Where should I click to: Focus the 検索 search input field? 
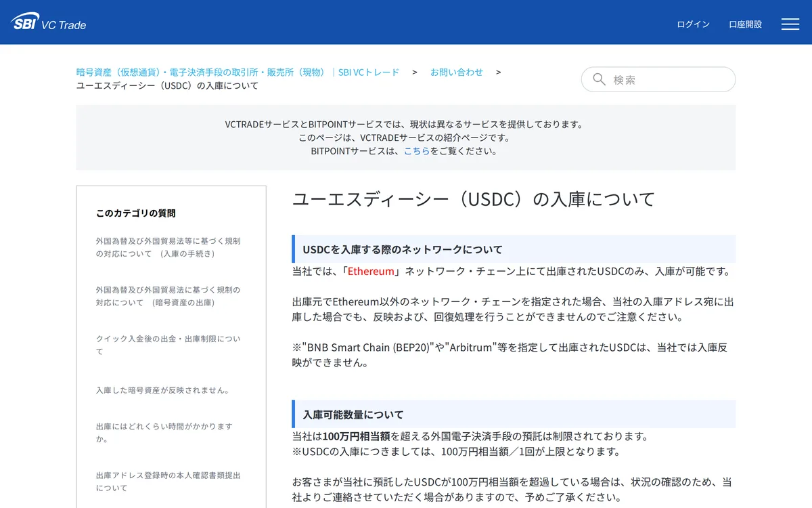658,79
